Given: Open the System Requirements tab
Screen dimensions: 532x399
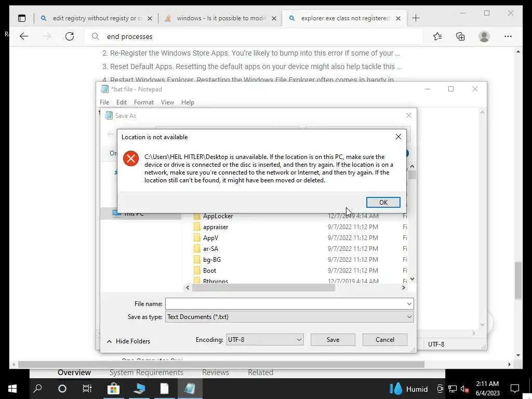Looking at the screenshot, I should click(x=146, y=373).
